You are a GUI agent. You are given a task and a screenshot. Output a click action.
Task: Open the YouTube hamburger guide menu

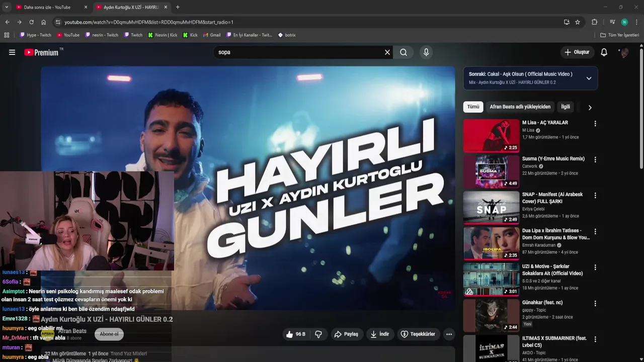12,52
